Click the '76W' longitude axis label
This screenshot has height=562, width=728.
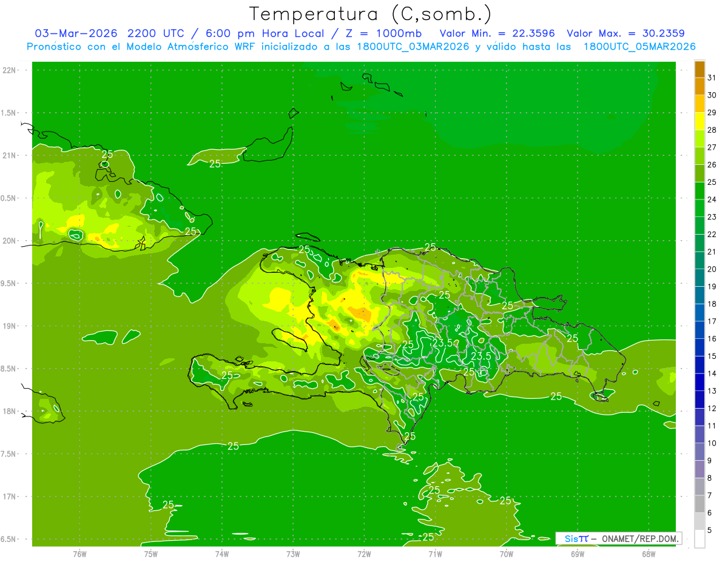click(79, 554)
